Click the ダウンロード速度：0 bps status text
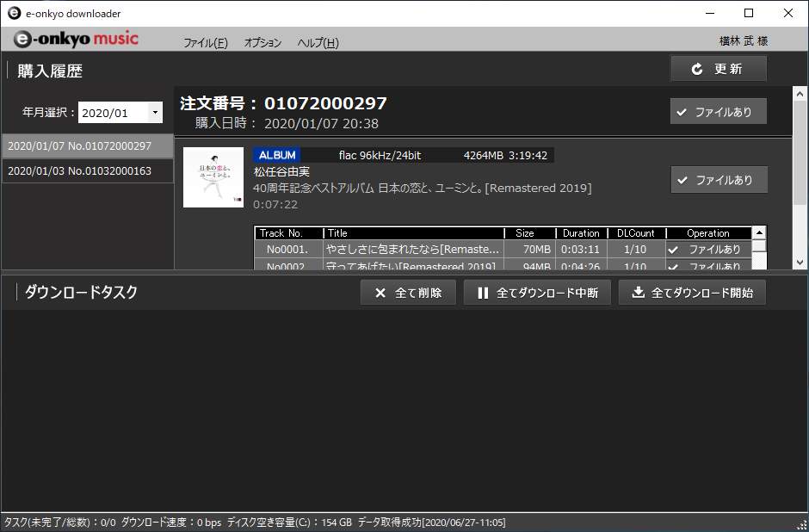This screenshot has width=809, height=532. coord(171,523)
